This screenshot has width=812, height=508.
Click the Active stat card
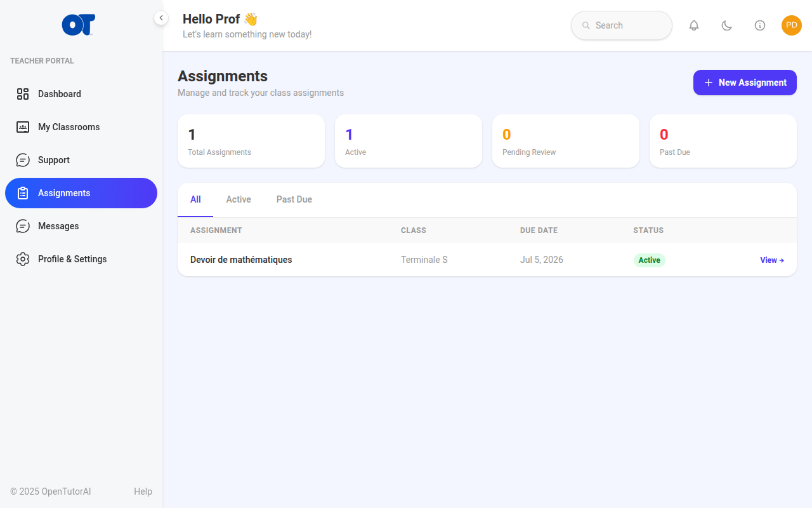click(x=409, y=141)
